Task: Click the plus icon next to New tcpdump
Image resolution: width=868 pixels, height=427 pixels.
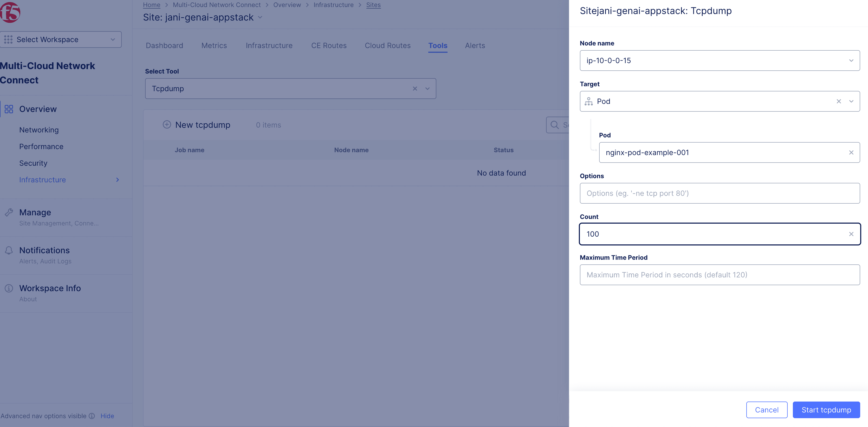Action: 167,124
